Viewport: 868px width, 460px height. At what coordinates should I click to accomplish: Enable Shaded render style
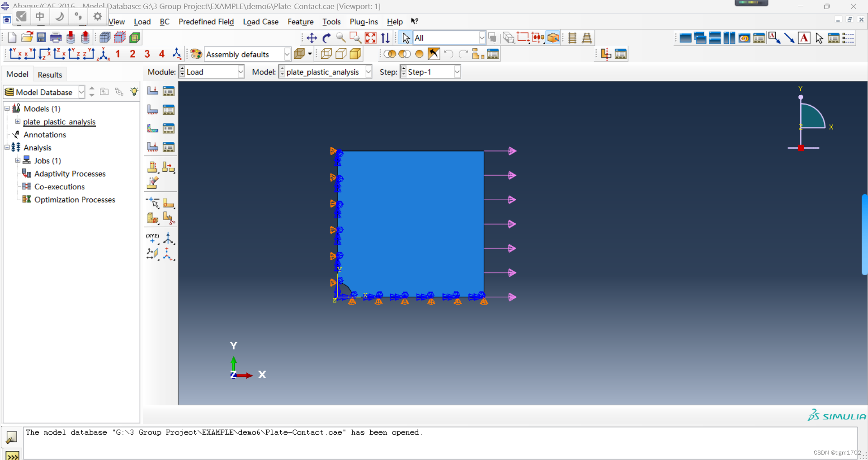[x=356, y=54]
